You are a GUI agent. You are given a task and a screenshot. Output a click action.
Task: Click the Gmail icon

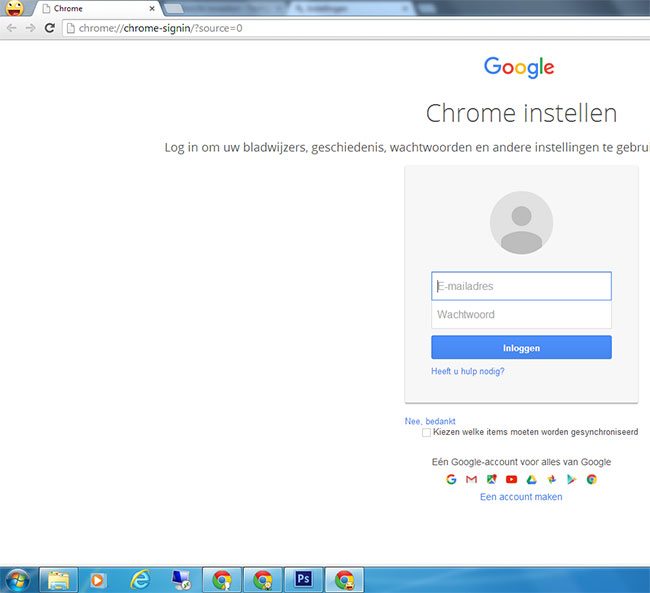(471, 479)
